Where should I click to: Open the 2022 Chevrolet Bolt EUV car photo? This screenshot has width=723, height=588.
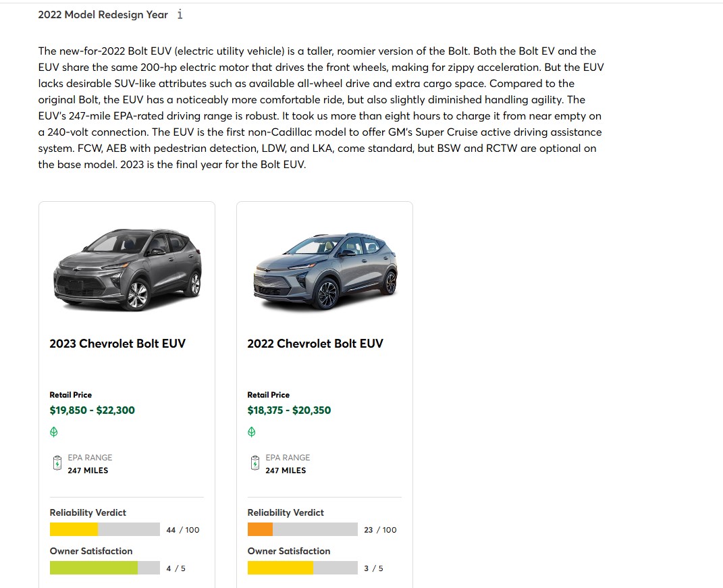(325, 271)
